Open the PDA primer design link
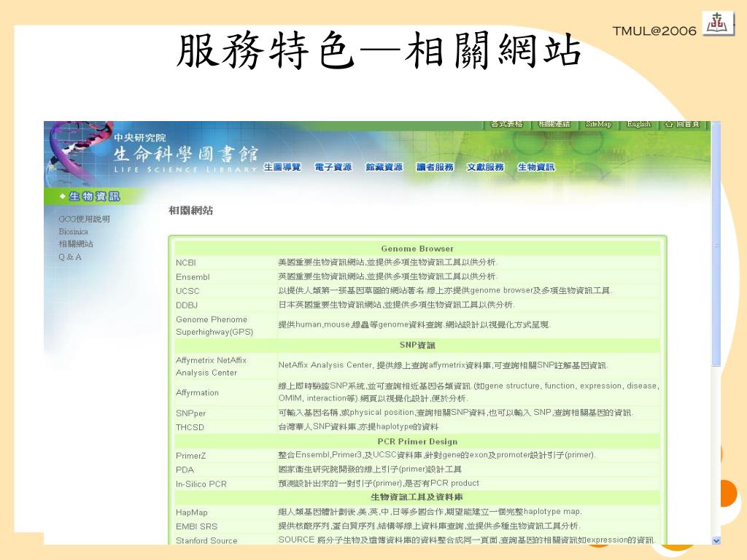The image size is (747, 560). (185, 470)
